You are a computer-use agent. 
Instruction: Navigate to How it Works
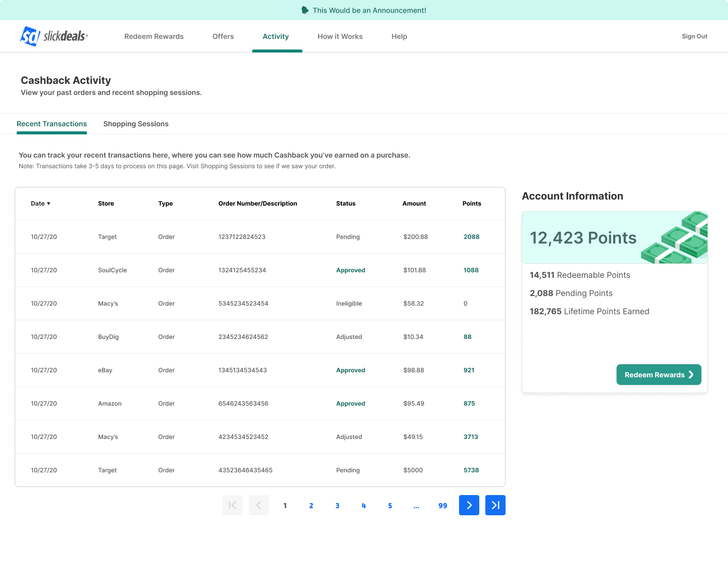[340, 36]
